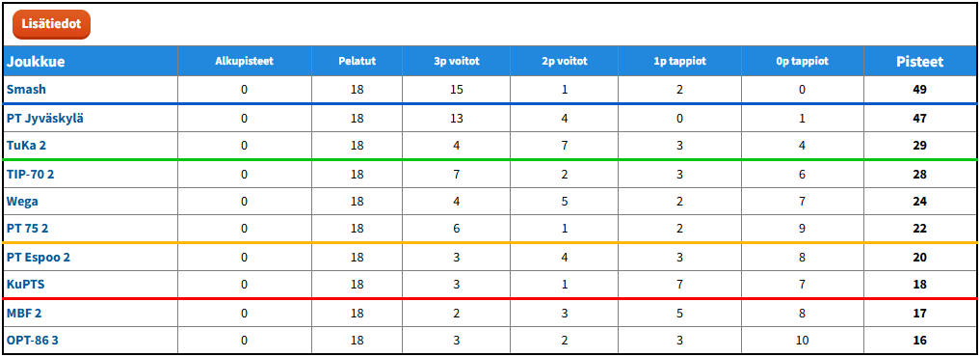Click the orange Lisätiedot button
The width and height of the screenshot is (980, 357).
51,24
